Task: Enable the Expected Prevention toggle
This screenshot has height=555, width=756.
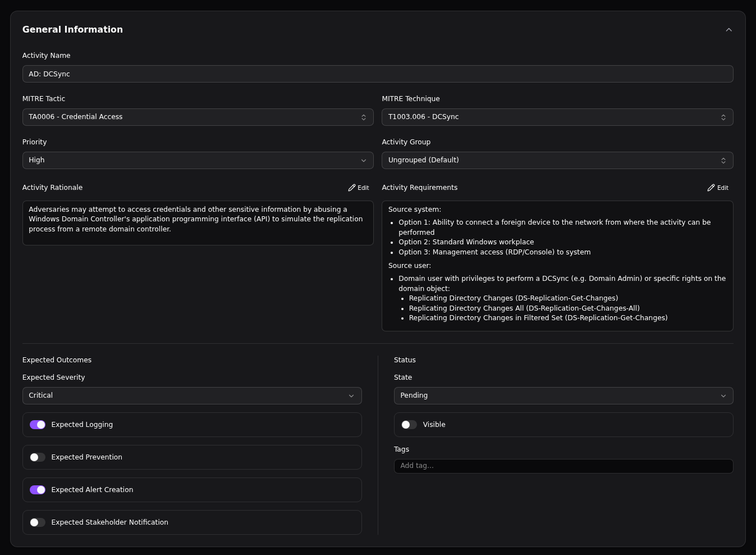Action: tap(38, 457)
